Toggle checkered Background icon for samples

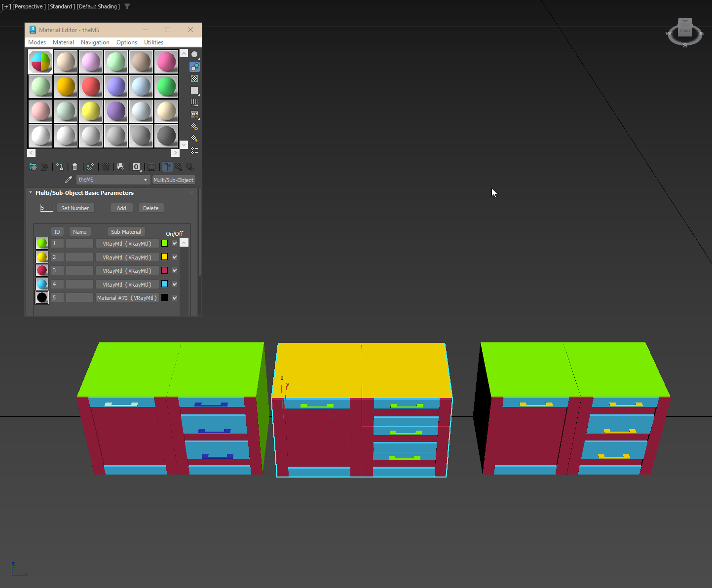point(194,78)
